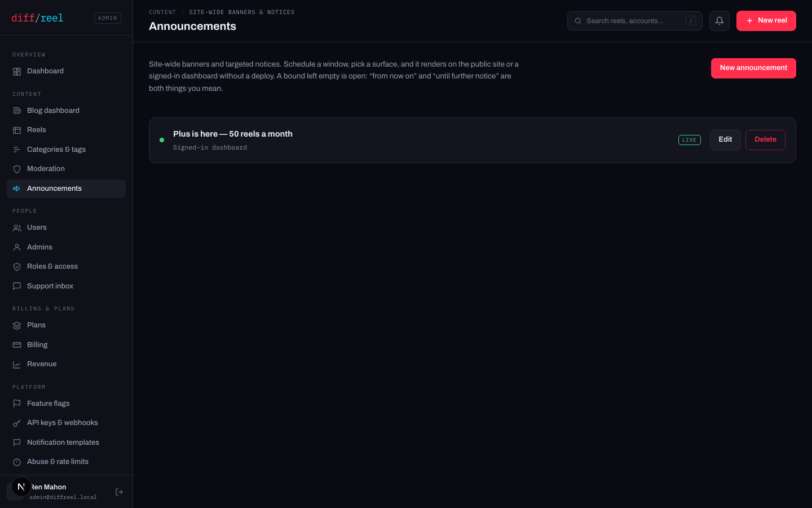Sign out using the logout icon
The image size is (812, 508).
pos(119,492)
